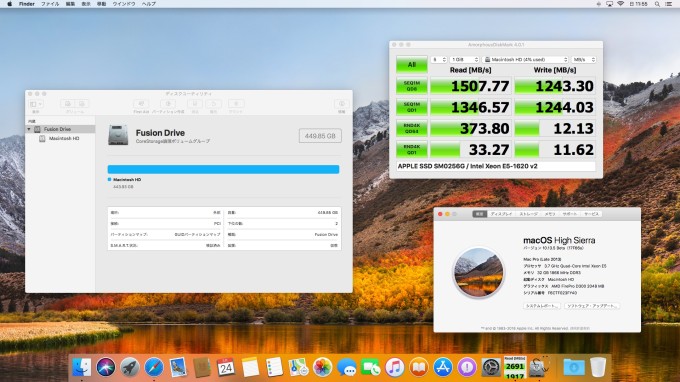Viewport: 680px width, 382px height.
Task: Open Messages from the Dock
Action: (347, 367)
